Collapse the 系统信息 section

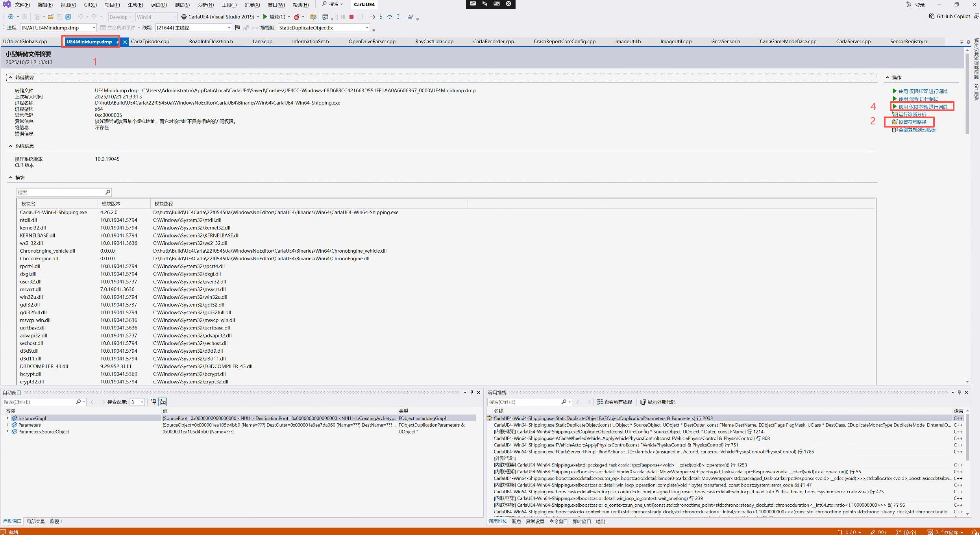click(11, 146)
